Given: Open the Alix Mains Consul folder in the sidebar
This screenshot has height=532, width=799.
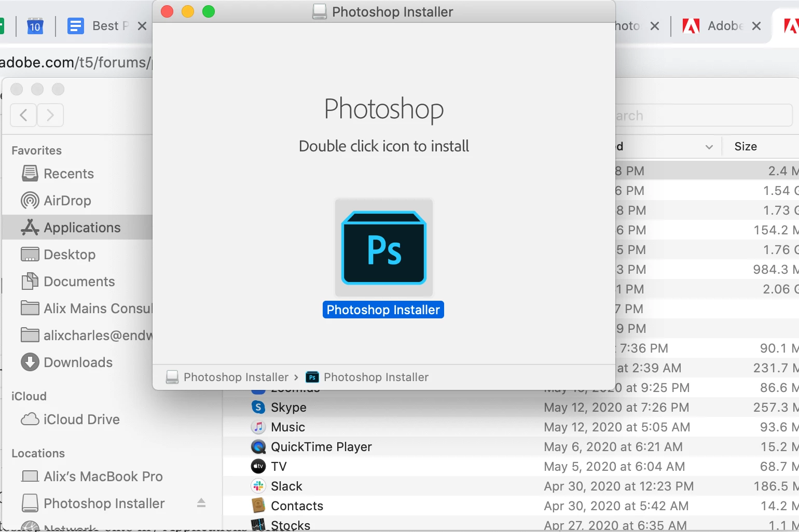Looking at the screenshot, I should [x=86, y=308].
